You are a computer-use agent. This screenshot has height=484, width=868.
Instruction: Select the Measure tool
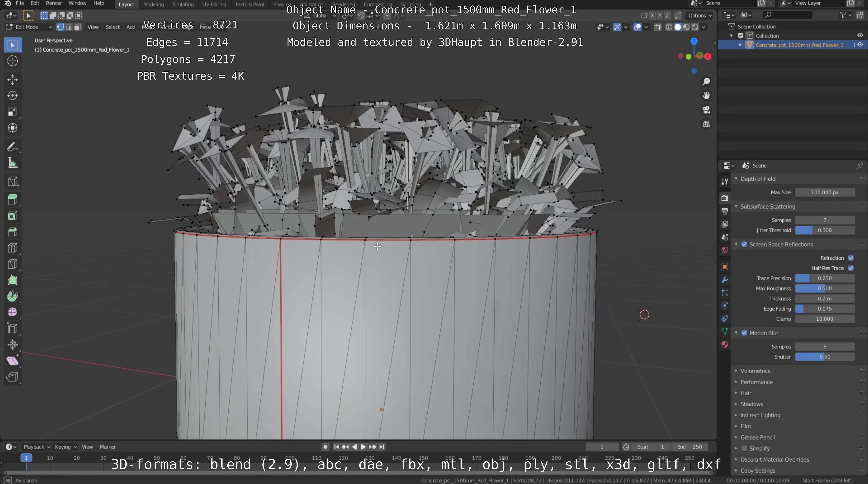pos(13,163)
